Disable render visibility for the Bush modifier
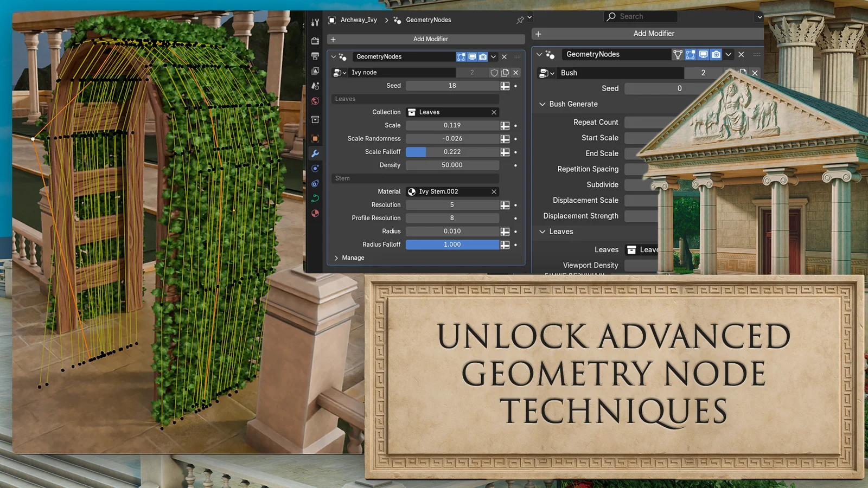 716,54
